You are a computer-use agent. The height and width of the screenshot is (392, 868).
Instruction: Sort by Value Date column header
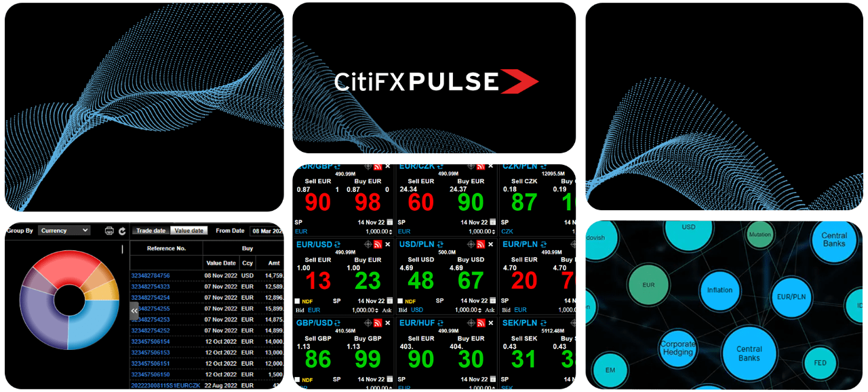coord(221,263)
